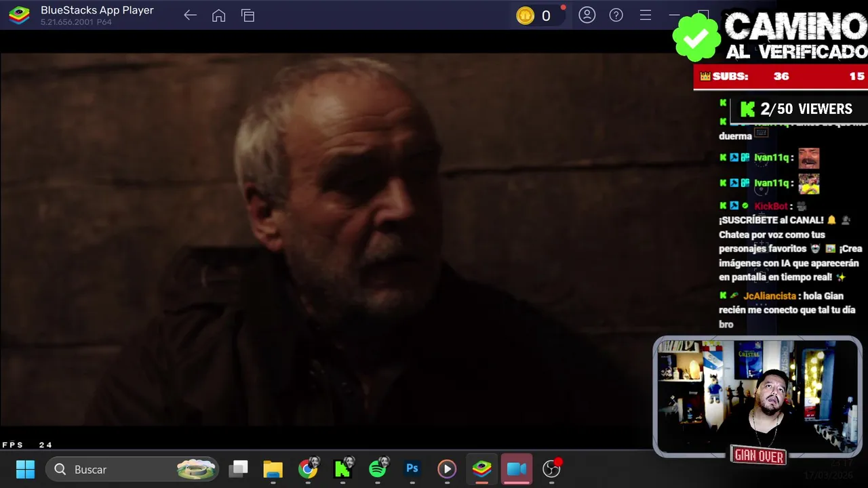Click KickBot name in chat

click(771, 206)
